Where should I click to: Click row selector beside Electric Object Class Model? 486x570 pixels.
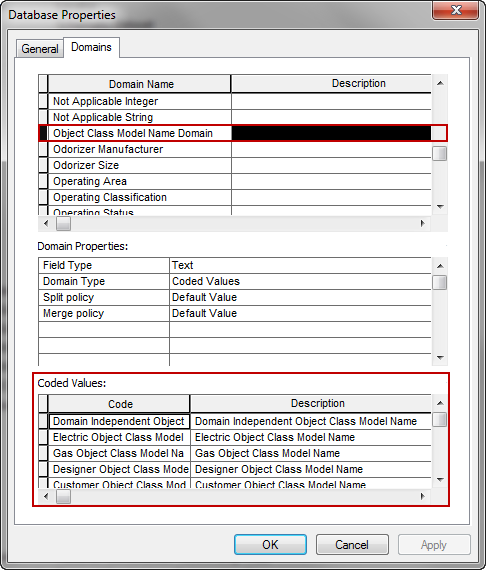[43, 437]
